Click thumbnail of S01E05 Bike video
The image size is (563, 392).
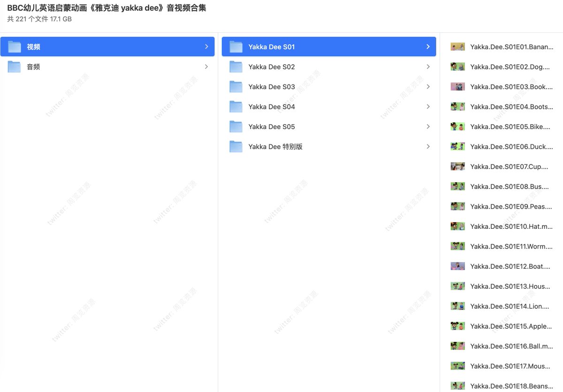[458, 127]
